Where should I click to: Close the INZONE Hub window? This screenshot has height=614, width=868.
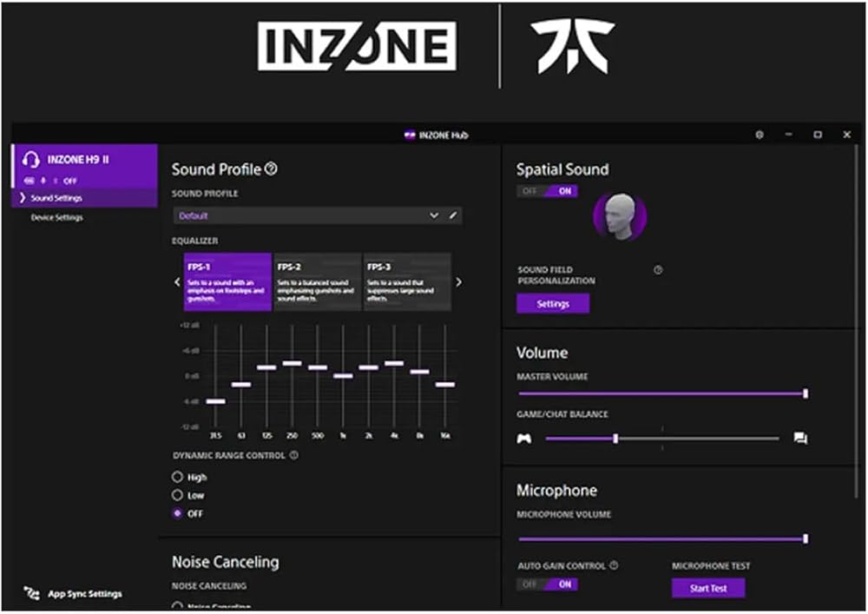(x=847, y=135)
